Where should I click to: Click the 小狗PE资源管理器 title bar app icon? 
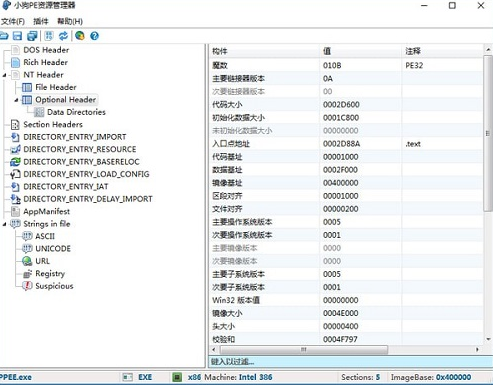tap(6, 5)
